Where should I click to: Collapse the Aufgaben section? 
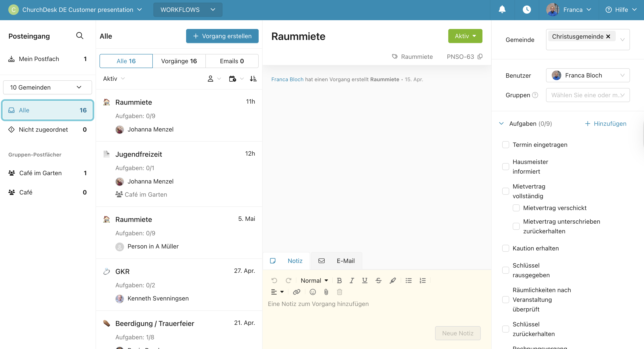[501, 123]
